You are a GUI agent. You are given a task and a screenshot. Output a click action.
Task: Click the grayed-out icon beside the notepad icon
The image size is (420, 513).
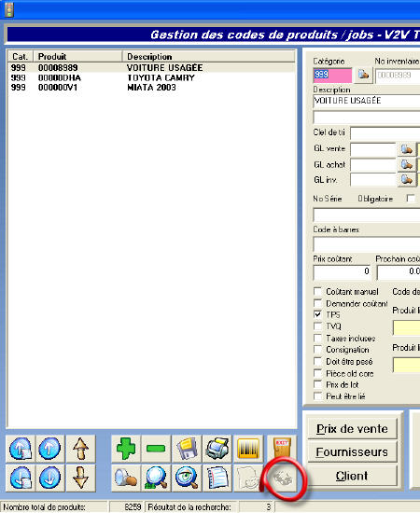[x=248, y=478]
